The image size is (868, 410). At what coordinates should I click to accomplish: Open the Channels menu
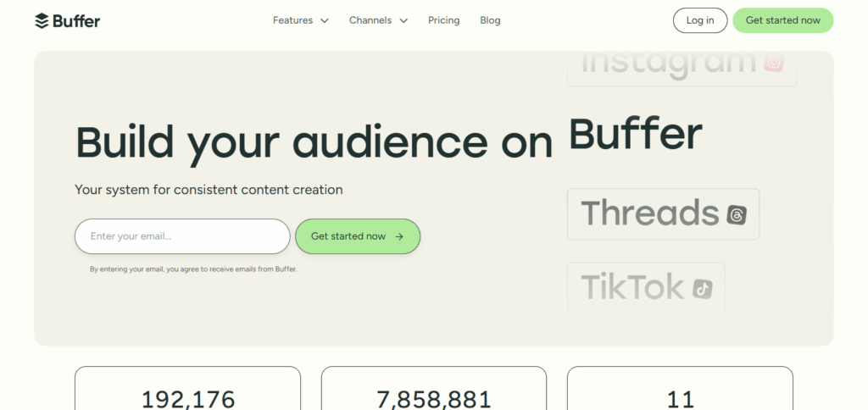pos(378,20)
